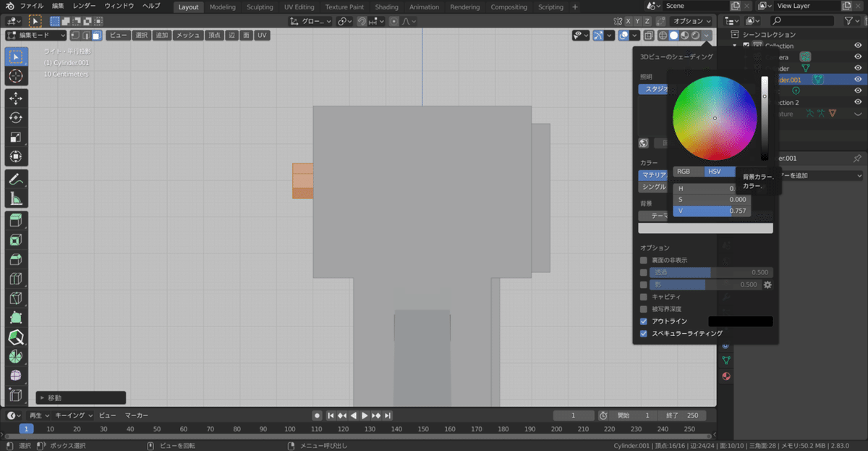Screen dimensions: 868x451
Task: Click the play animation button
Action: click(365, 416)
